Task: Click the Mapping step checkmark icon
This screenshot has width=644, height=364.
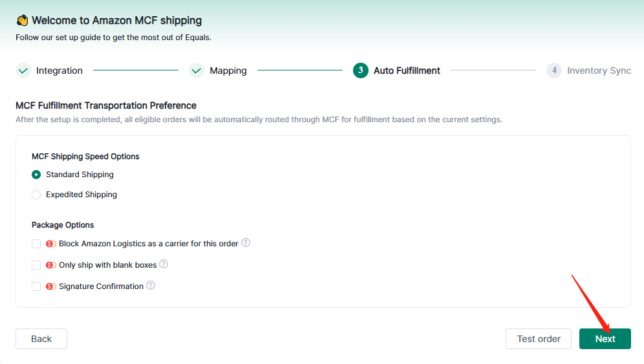Action: tap(197, 70)
